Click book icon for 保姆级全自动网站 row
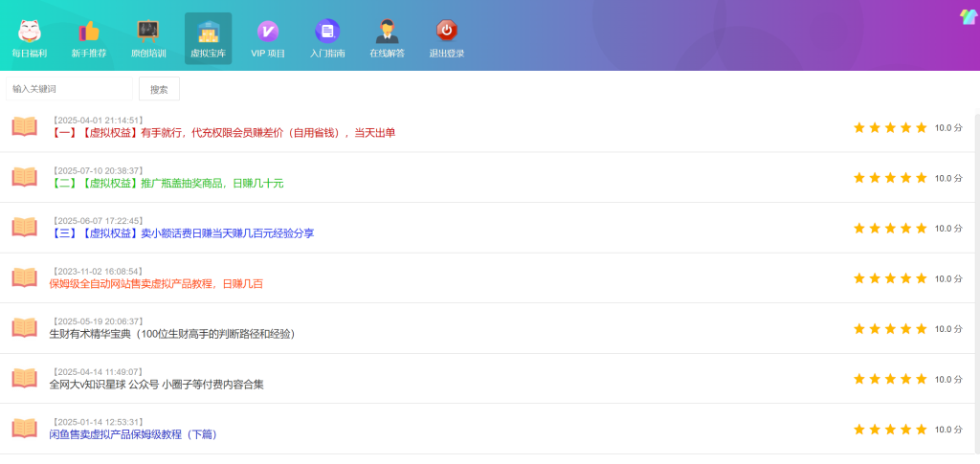980x464 pixels. 24,277
